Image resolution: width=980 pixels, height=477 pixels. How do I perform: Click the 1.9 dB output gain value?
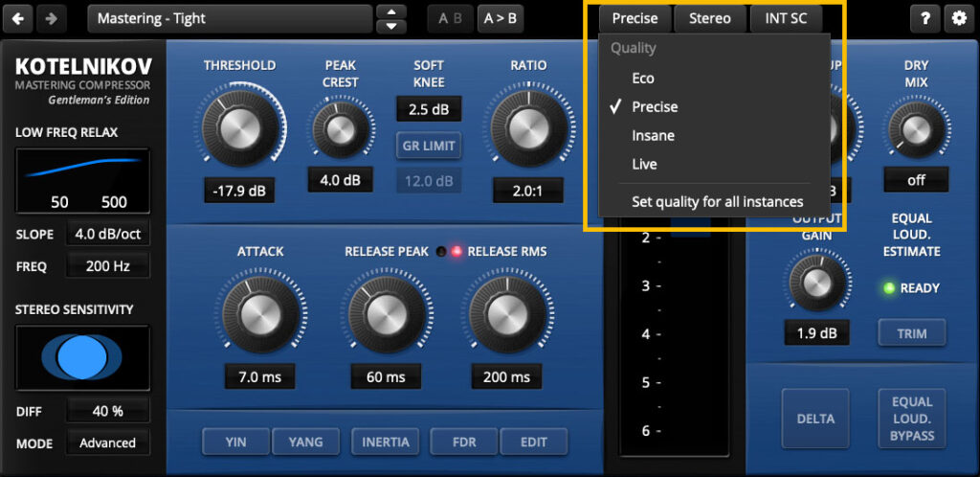point(817,333)
